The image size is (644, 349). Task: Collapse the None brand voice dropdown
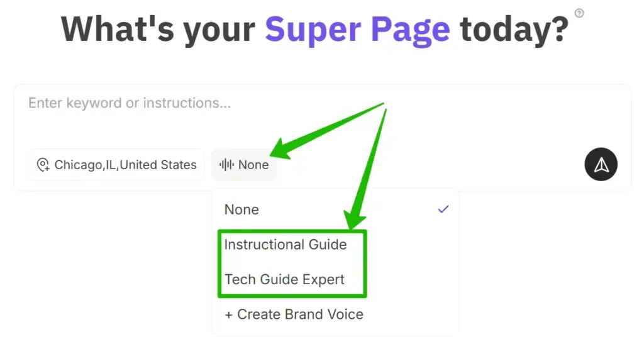pyautogui.click(x=244, y=165)
